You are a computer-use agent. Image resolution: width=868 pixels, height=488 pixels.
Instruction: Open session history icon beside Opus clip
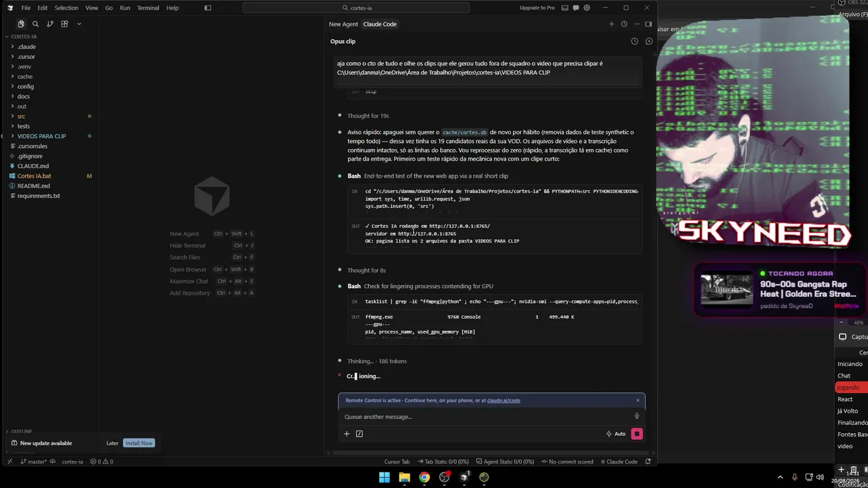(635, 41)
